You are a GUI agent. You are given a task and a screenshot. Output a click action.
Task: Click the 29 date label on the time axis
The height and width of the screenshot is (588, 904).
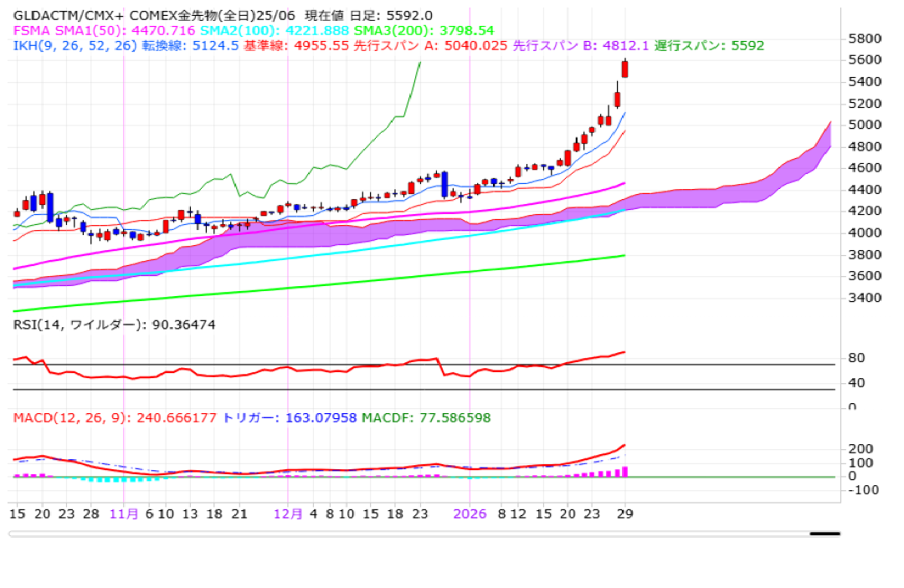coord(625,514)
